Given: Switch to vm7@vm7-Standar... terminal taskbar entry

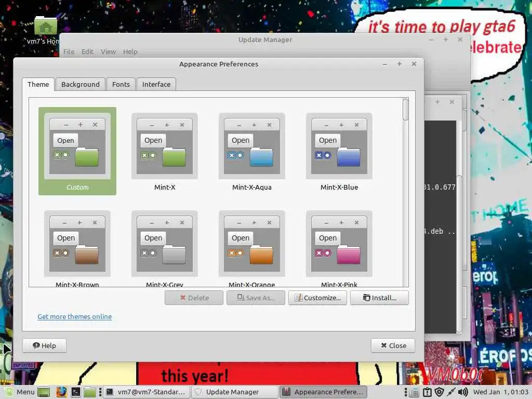Looking at the screenshot, I should click(146, 392).
